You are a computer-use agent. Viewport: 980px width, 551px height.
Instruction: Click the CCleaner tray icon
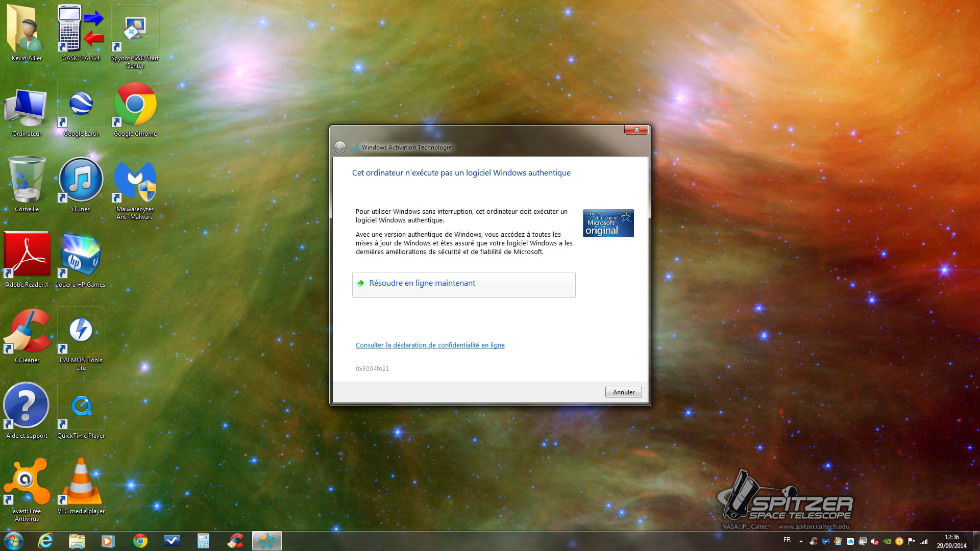click(x=814, y=541)
